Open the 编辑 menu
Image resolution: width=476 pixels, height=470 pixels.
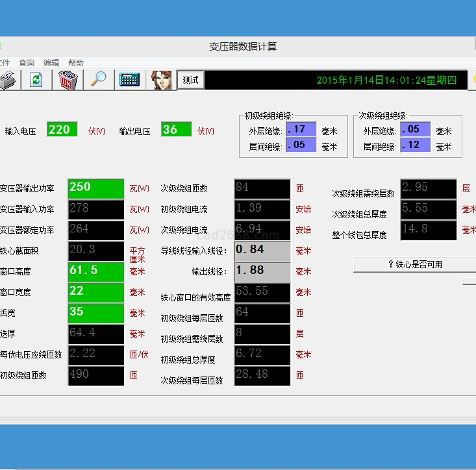[x=51, y=63]
